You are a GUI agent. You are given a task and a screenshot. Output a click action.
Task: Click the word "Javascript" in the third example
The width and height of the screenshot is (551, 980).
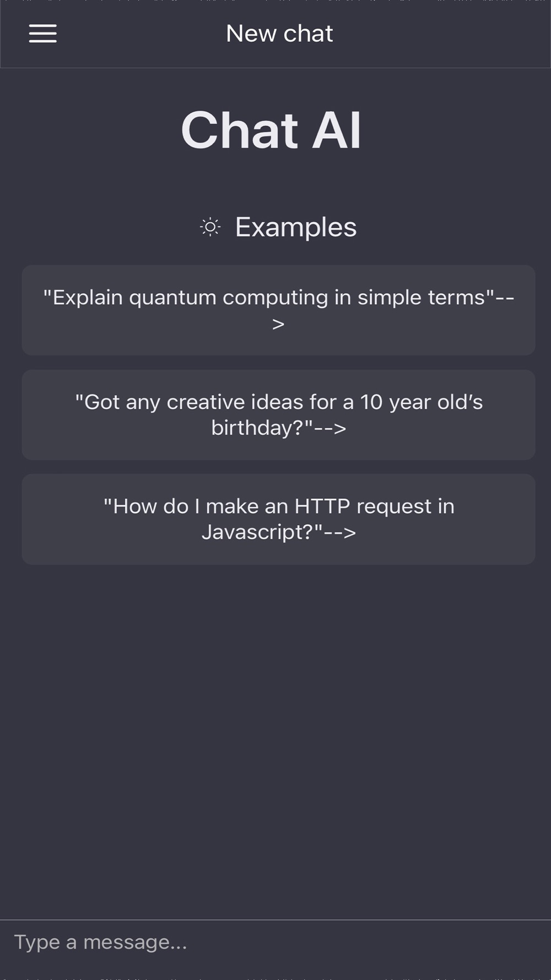pos(257,532)
